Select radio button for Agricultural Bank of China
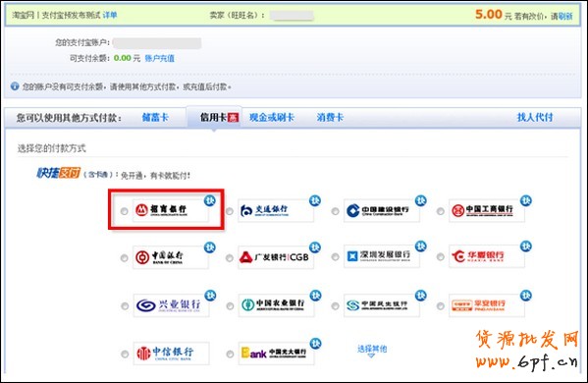The height and width of the screenshot is (383, 588). [230, 306]
